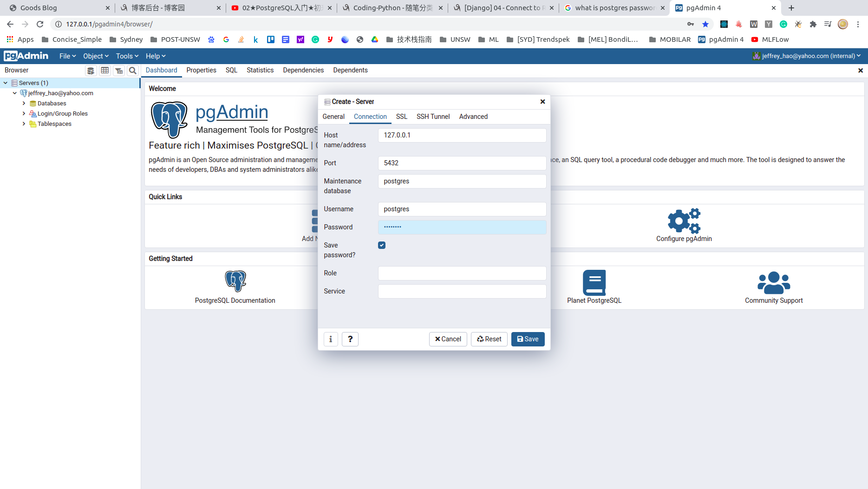The width and height of the screenshot is (868, 489).
Task: Click the Service input field
Action: (x=462, y=291)
